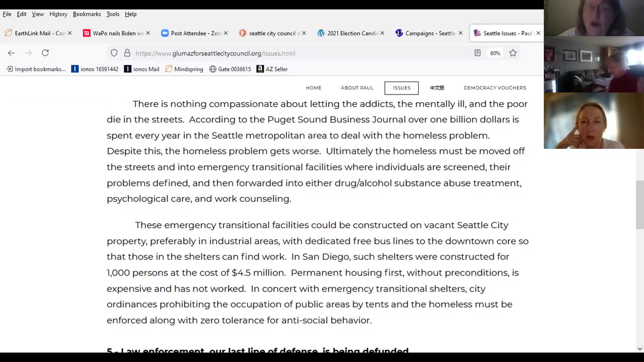Screen dimensions: 644x362
Task: Go forward to the next page
Action: 28,53
